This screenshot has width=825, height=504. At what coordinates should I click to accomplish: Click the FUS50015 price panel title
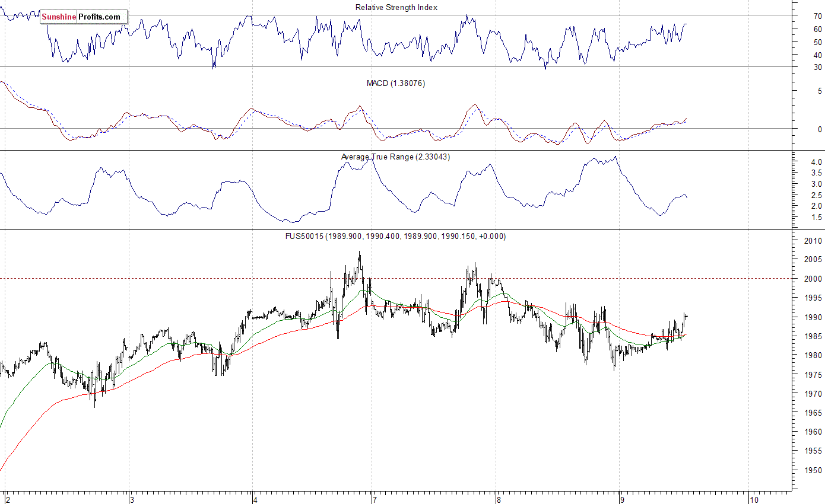coord(395,236)
